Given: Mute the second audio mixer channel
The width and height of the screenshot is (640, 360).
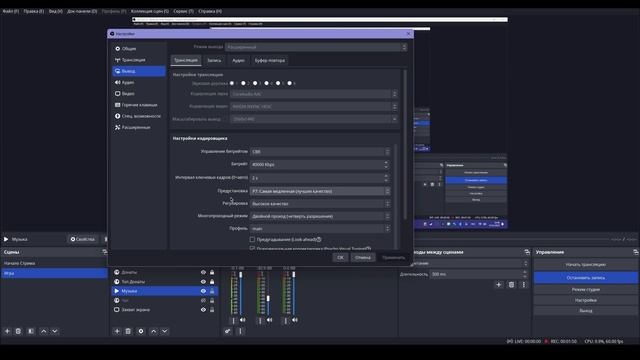Looking at the screenshot, I should (269, 320).
